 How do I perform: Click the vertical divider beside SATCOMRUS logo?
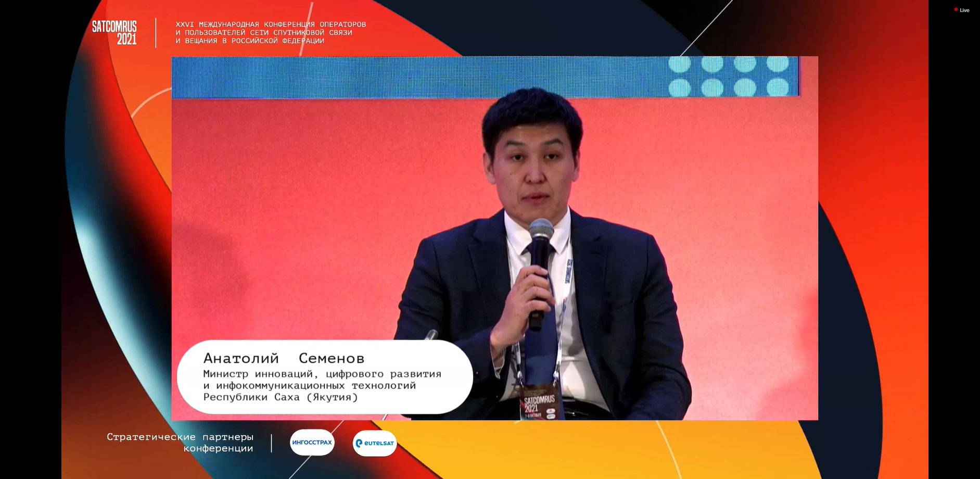point(156,33)
